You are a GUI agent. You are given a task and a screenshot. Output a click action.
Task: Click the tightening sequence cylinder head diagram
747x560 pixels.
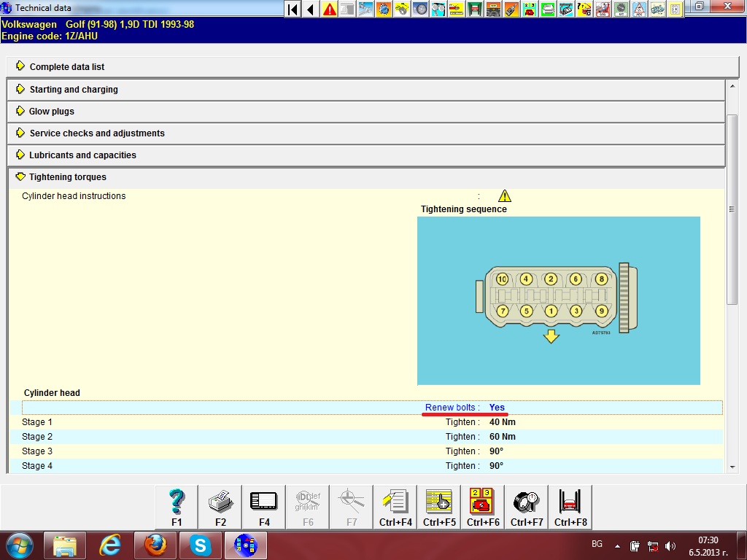558,300
